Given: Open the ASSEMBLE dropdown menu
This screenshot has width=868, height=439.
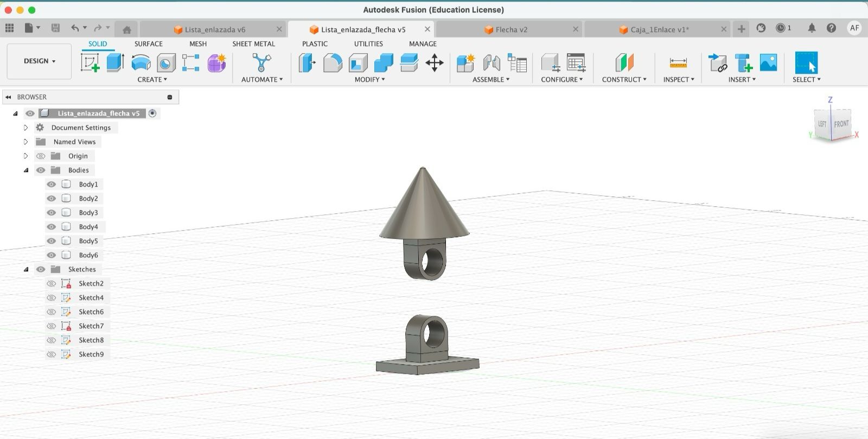Looking at the screenshot, I should [x=491, y=79].
